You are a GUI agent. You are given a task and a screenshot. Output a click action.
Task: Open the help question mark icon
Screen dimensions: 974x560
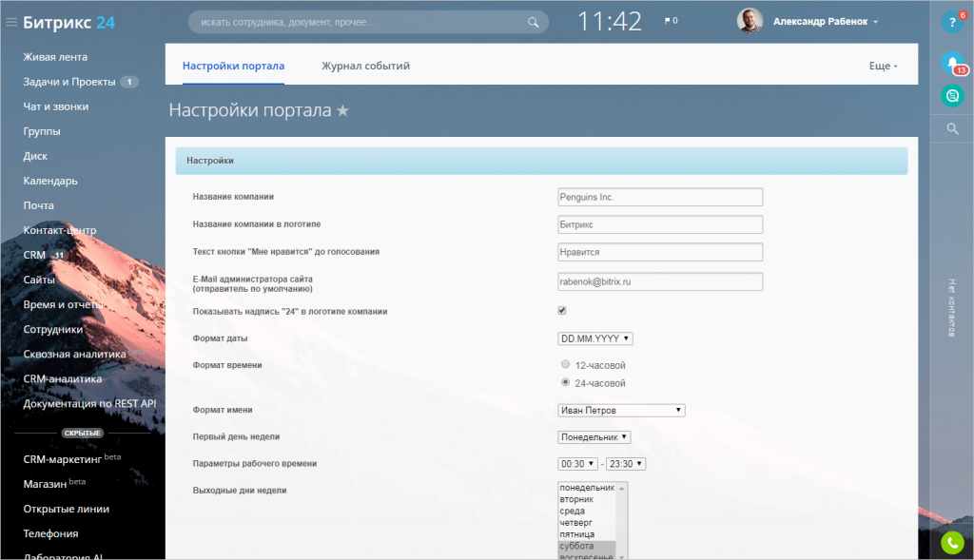pos(952,23)
